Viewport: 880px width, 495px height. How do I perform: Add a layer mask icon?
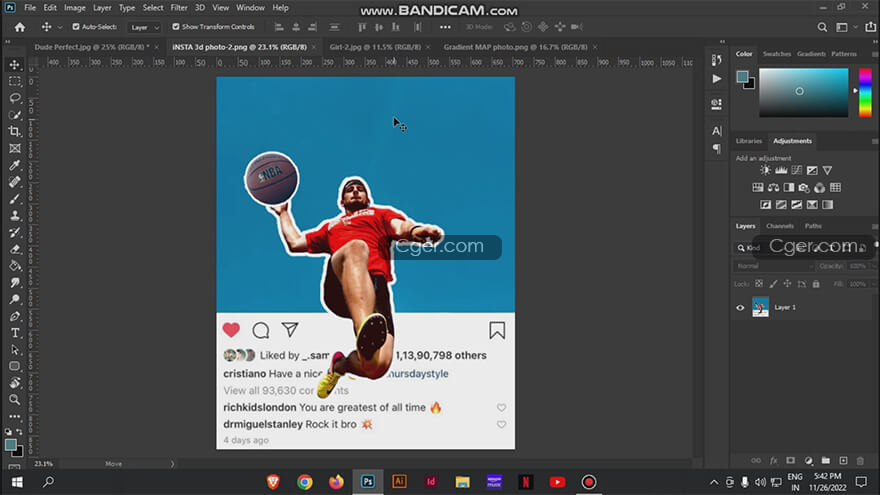pos(791,461)
